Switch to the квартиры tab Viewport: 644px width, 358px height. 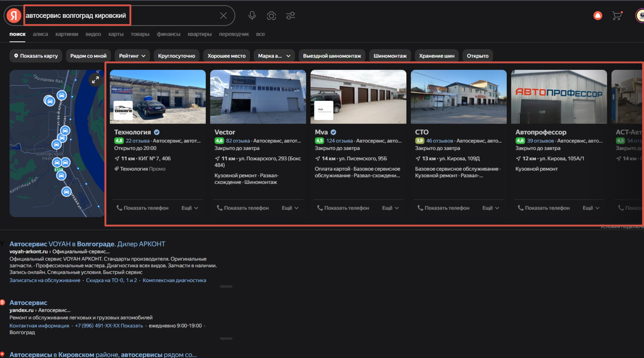200,34
